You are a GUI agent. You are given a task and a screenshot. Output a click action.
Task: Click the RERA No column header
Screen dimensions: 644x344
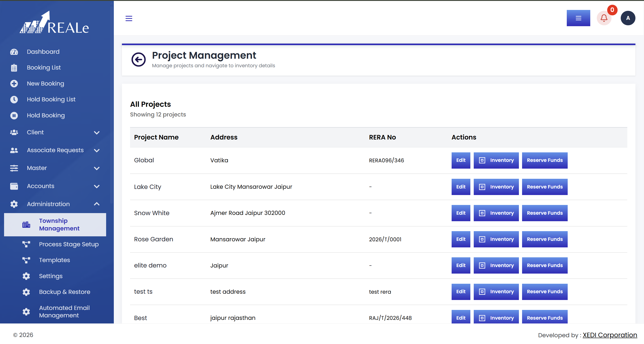point(382,137)
